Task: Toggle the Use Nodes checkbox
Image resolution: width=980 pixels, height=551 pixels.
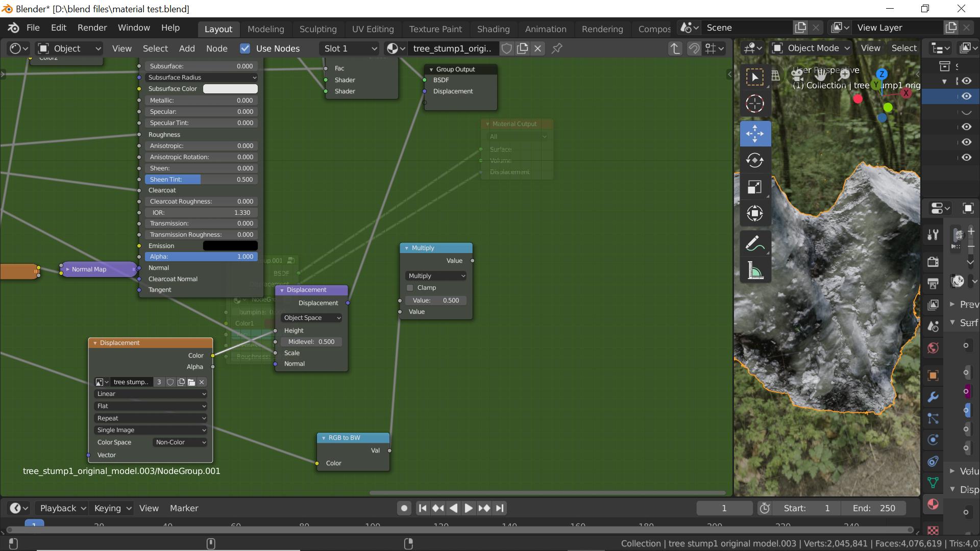Action: click(245, 48)
